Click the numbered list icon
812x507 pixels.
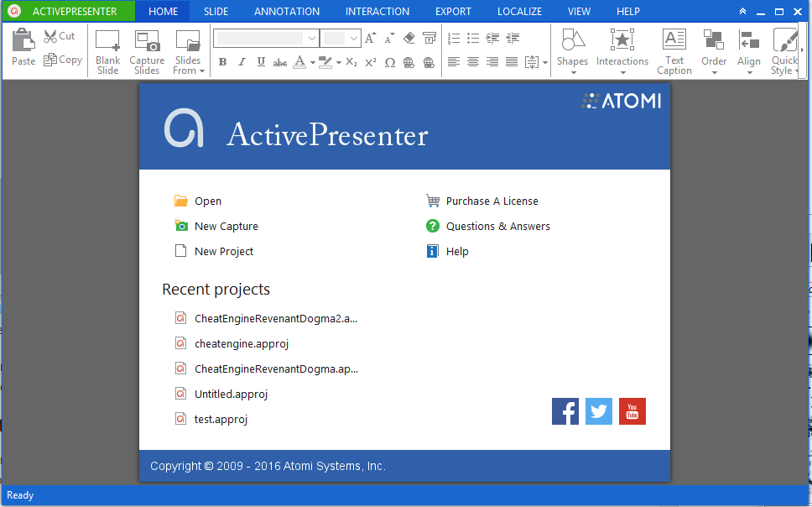[x=454, y=38]
